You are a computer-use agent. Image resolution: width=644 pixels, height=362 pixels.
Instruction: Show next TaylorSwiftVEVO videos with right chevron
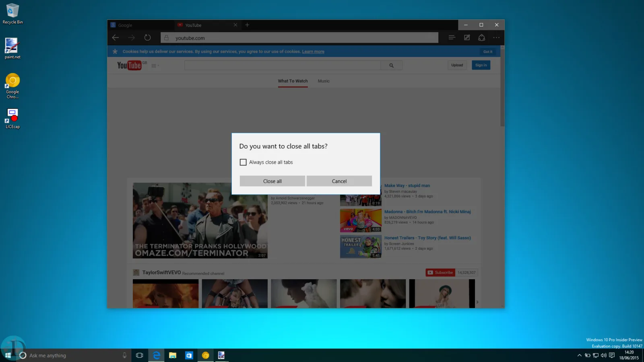click(477, 302)
